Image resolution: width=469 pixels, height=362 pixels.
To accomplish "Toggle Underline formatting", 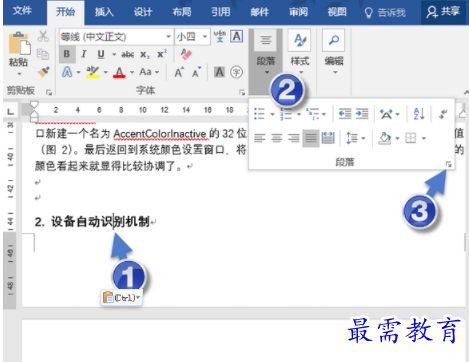I will pos(101,54).
